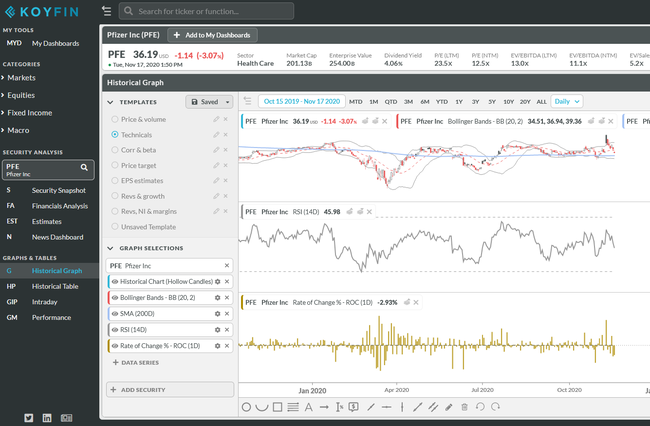Select the Technicals template radio
Image resolution: width=650 pixels, height=426 pixels.
click(x=115, y=135)
